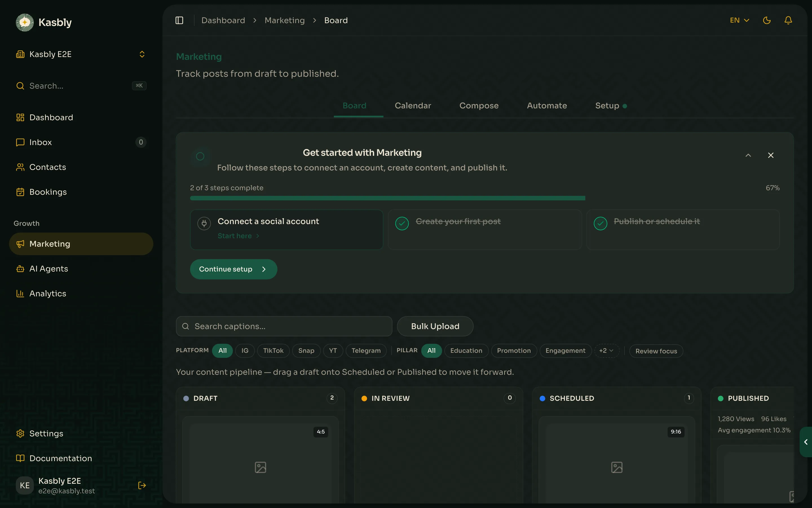The image size is (812, 508).
Task: Collapse the Get started panel chevron
Action: click(748, 155)
